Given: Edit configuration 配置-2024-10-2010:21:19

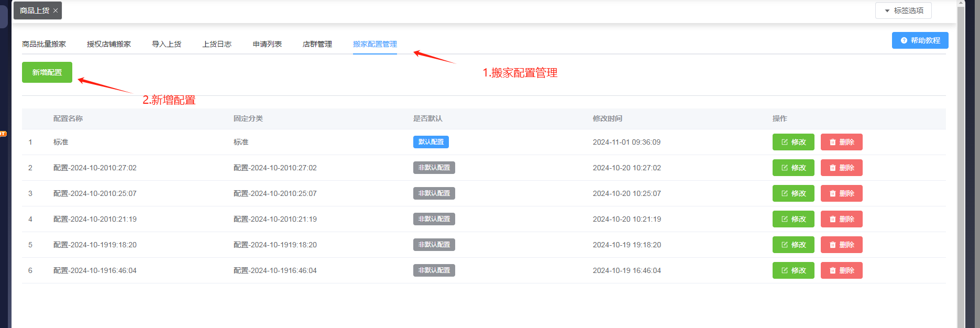Looking at the screenshot, I should tap(793, 219).
